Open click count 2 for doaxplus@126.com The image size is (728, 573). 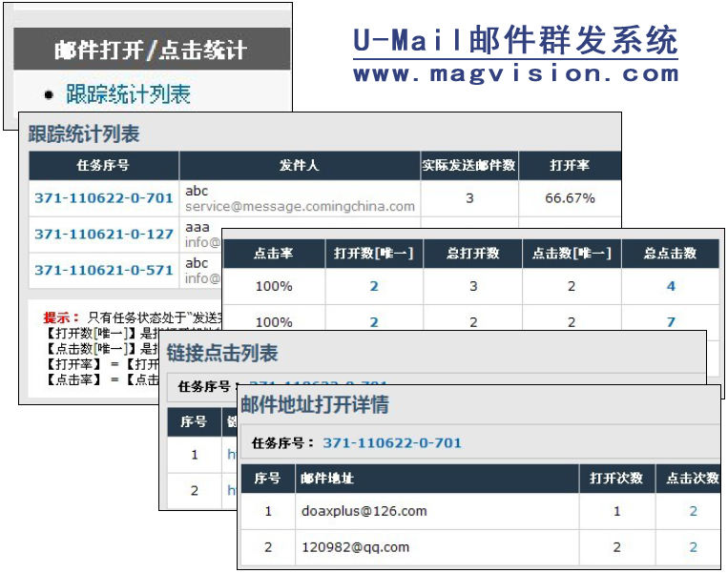coord(694,511)
